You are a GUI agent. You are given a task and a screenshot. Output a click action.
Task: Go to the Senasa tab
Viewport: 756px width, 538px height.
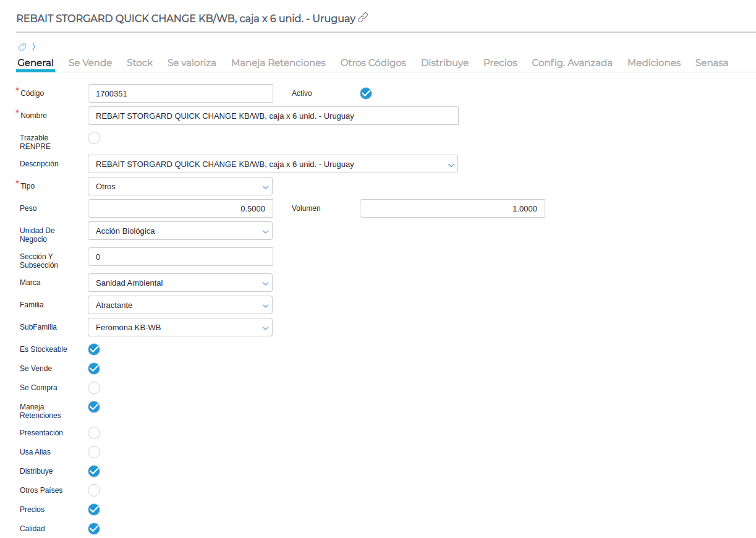coord(711,62)
